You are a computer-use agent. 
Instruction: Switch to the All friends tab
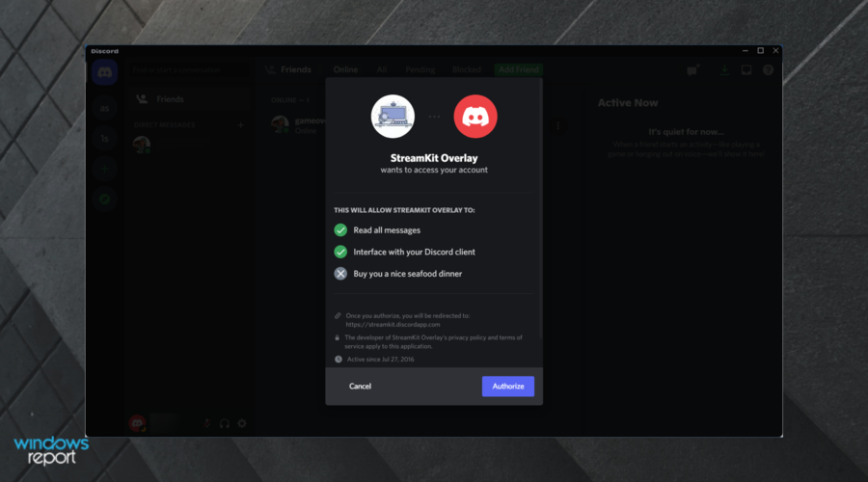tap(382, 69)
